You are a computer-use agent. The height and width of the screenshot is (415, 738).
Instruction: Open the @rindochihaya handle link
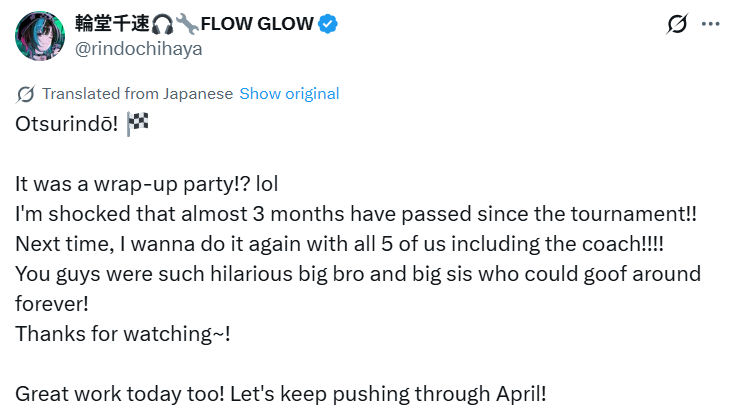click(x=138, y=49)
